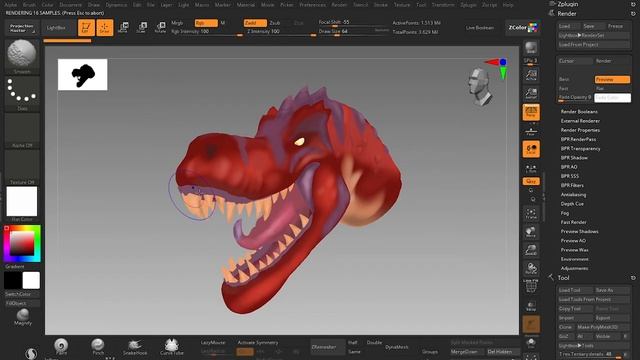Toggle the Local symmetry icon
Viewport: 640px width, 360px height.
tap(531, 149)
